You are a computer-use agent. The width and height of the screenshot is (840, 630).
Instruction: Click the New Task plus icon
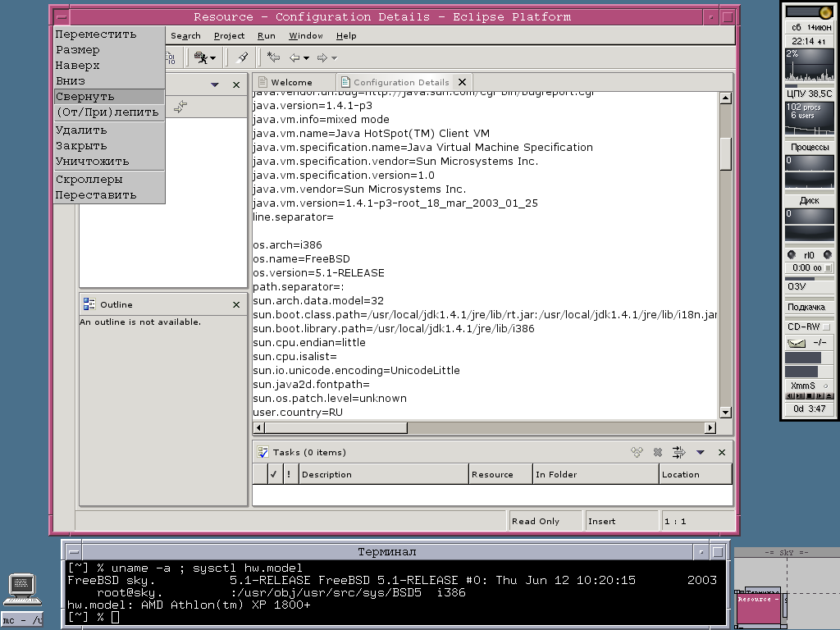point(637,452)
